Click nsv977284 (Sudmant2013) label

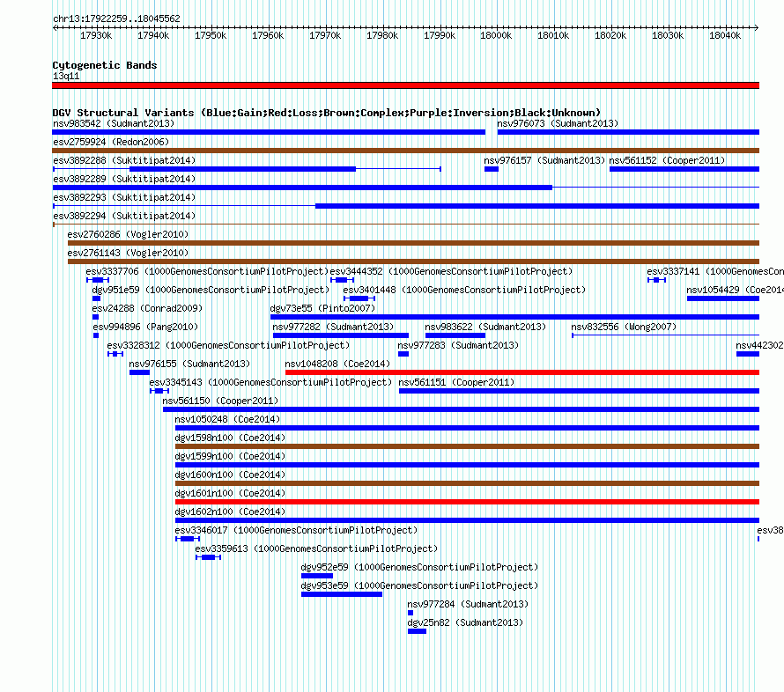[x=468, y=604]
